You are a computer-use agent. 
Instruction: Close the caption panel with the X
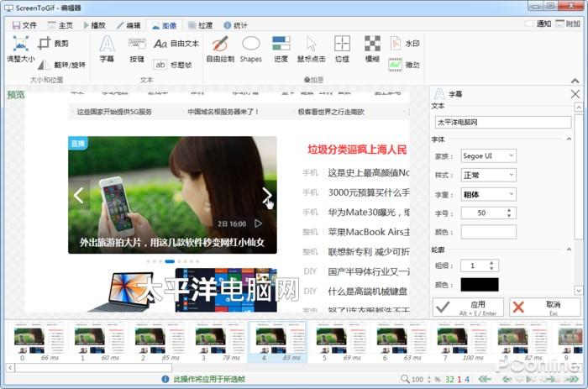(575, 94)
